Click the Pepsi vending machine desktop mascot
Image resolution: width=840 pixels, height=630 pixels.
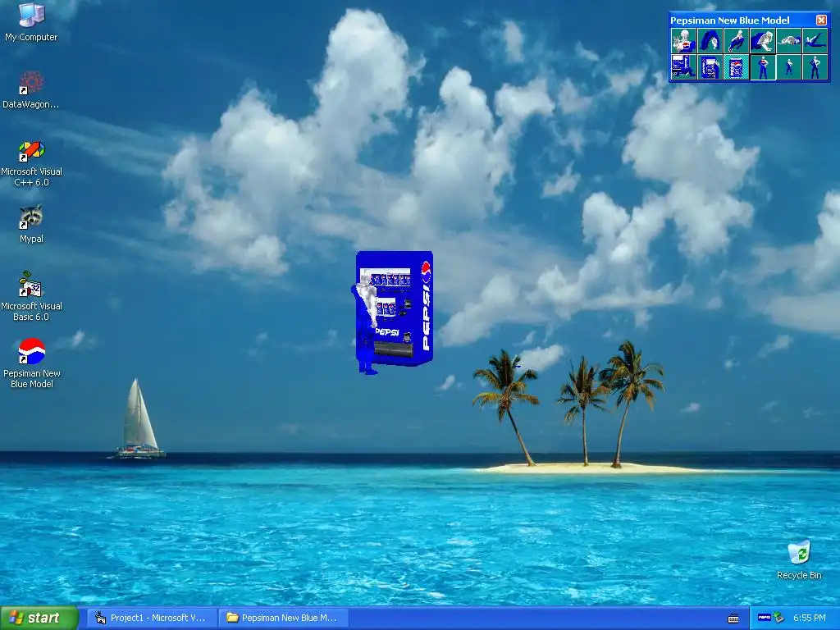[392, 312]
